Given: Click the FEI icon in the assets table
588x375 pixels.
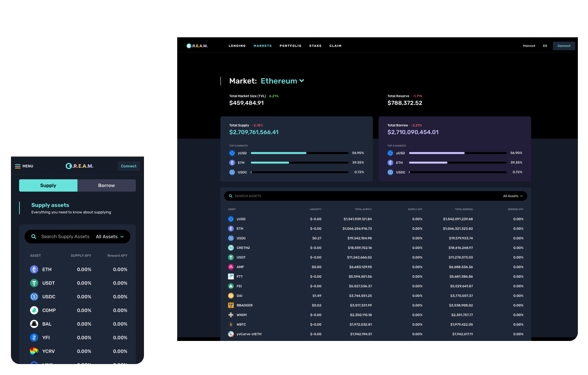Looking at the screenshot, I should [231, 286].
